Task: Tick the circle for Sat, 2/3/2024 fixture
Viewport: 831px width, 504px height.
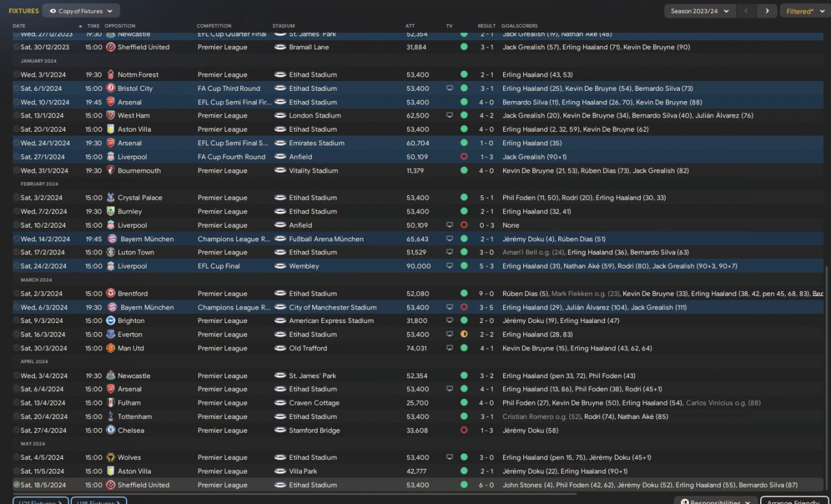Action: [x=16, y=294]
